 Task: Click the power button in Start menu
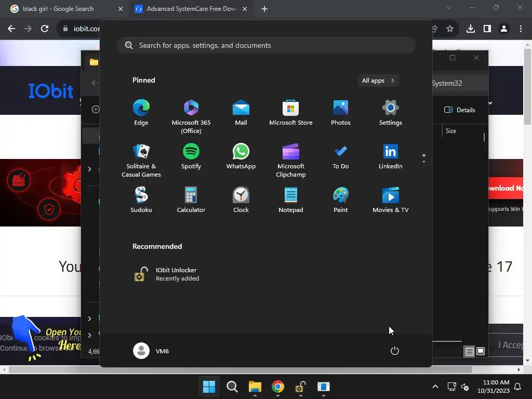pyautogui.click(x=395, y=351)
